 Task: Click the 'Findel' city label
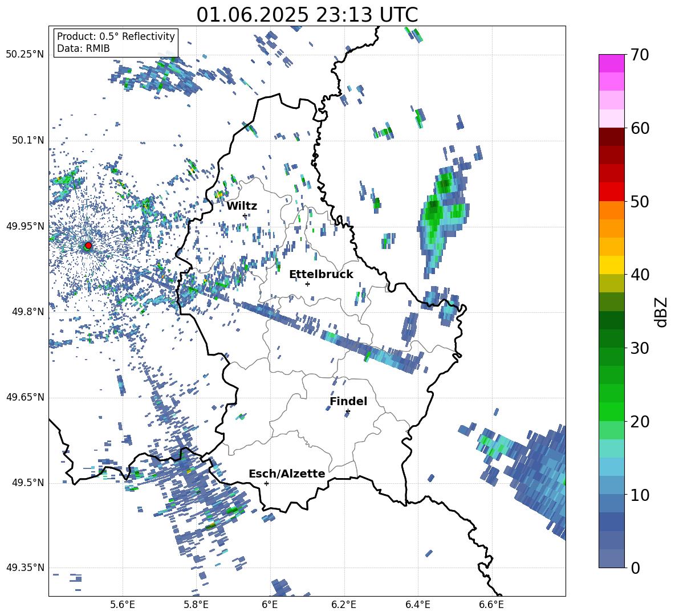348,401
